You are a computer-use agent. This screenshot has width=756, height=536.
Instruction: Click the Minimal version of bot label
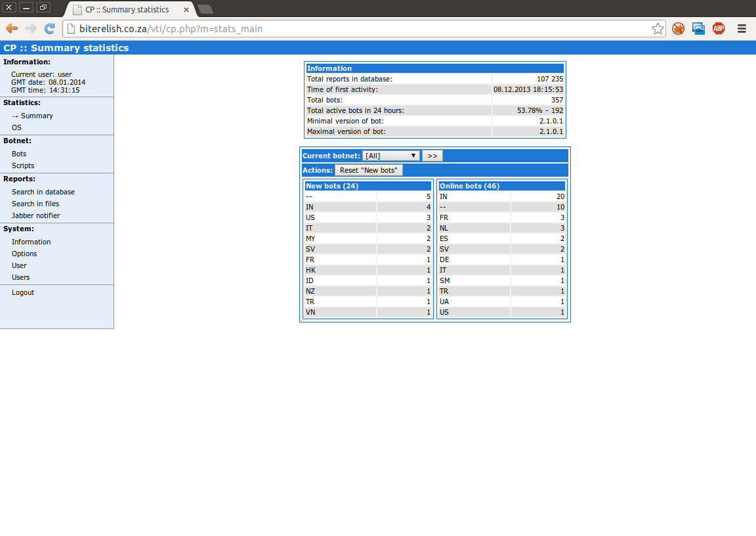345,121
